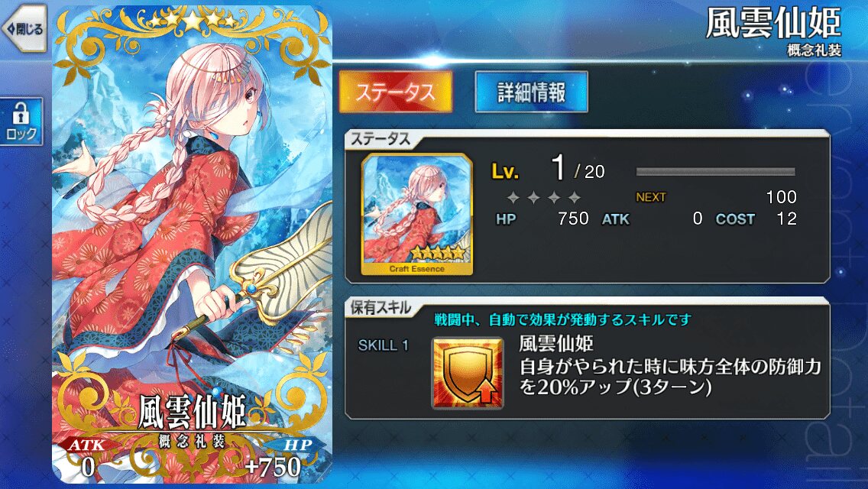Click the ステータス panel header label
The height and width of the screenshot is (489, 868).
(381, 139)
